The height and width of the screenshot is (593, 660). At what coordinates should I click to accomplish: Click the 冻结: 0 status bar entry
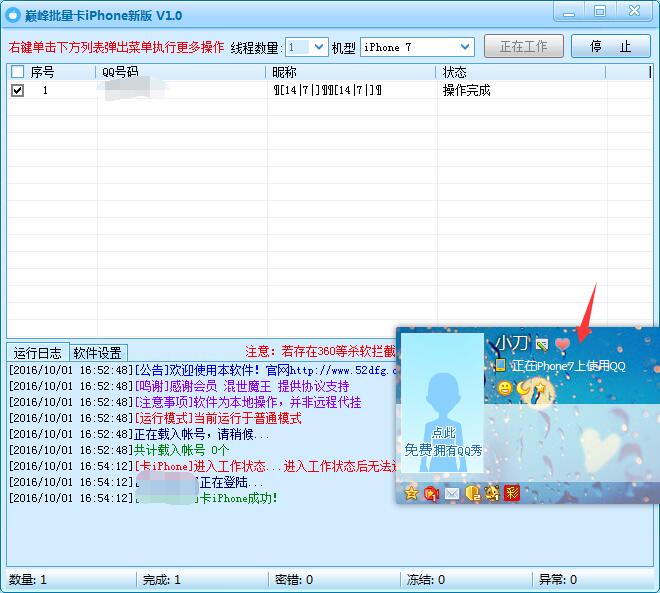(x=426, y=580)
